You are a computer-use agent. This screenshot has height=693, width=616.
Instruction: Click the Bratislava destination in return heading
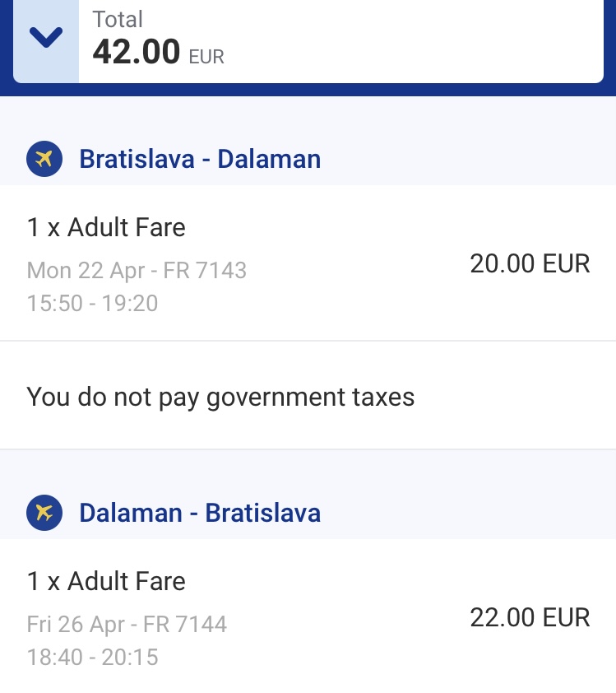coord(262,513)
